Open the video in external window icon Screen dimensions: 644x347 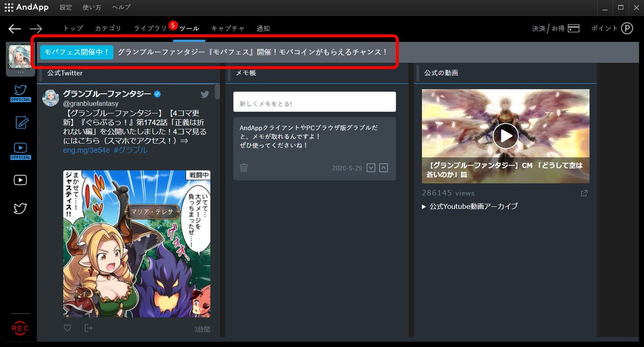[x=584, y=194]
